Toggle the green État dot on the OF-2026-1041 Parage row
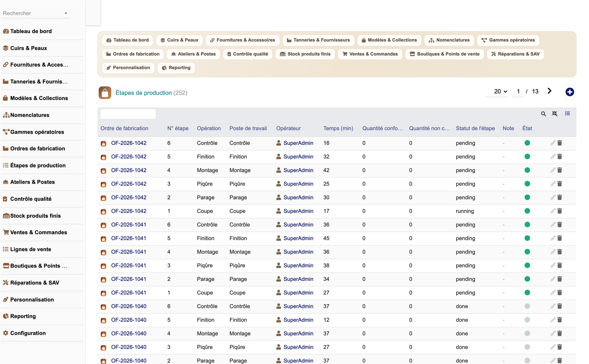Screen dimensions: 589x364 [x=527, y=279]
